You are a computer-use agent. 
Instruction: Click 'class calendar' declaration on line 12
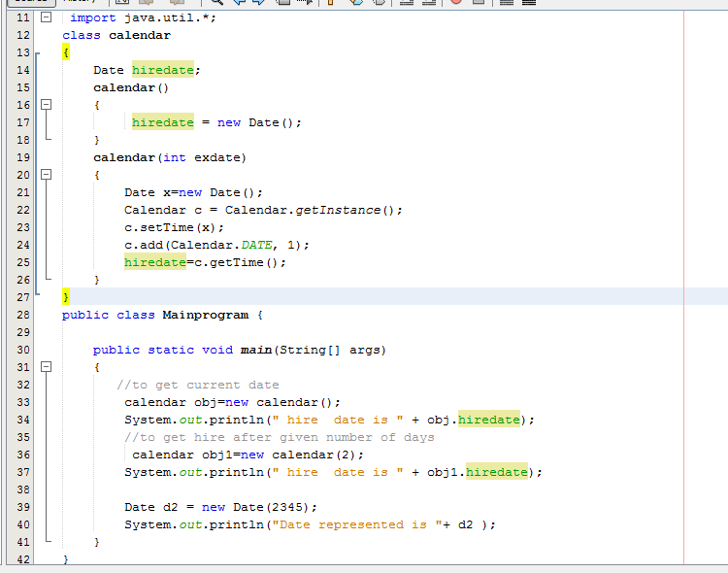[x=116, y=35]
